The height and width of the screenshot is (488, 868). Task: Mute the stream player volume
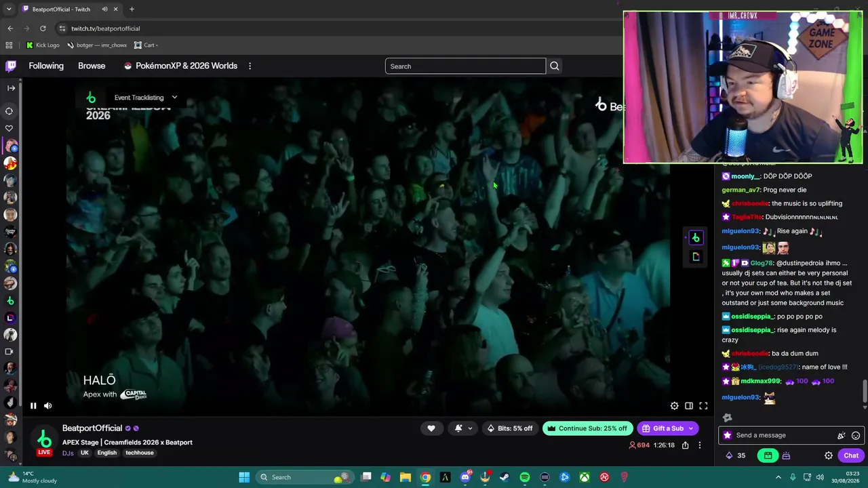(x=48, y=406)
